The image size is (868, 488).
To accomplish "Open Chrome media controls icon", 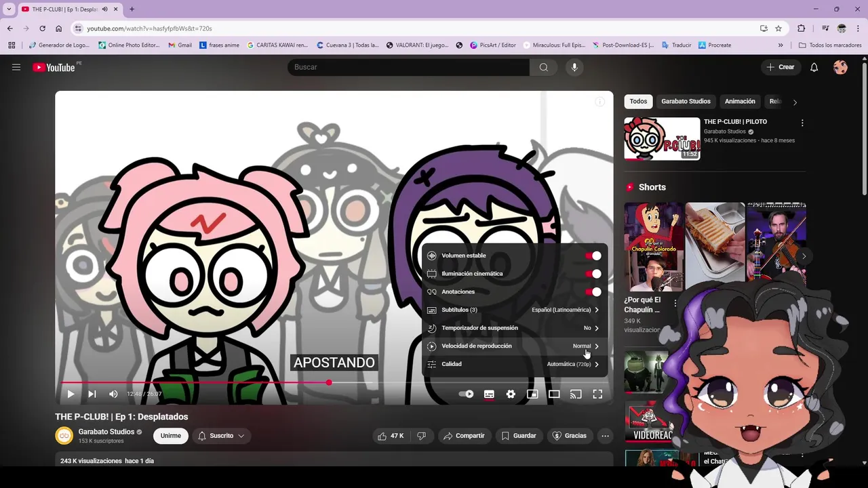I will [825, 28].
